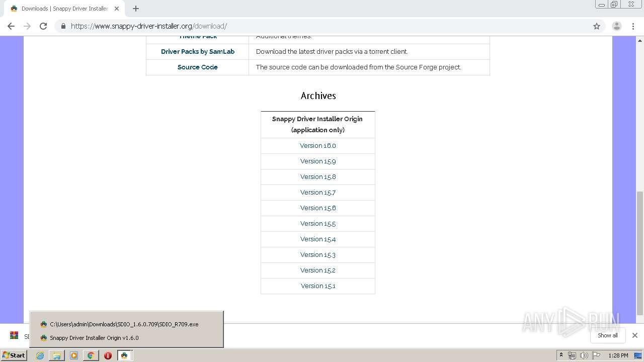This screenshot has height=362, width=644.
Task: Download Version 1.5.6 archive
Action: point(318,208)
